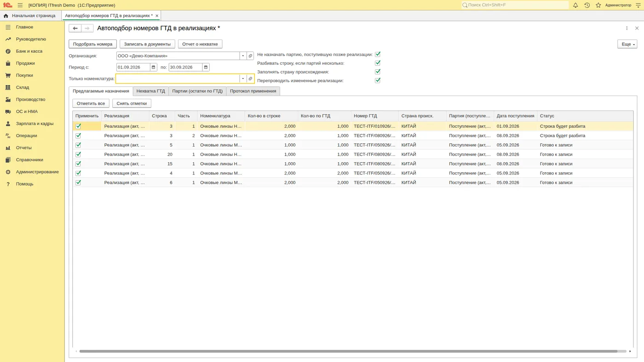Click Отметить все button
This screenshot has height=362, width=644.
[x=91, y=103]
